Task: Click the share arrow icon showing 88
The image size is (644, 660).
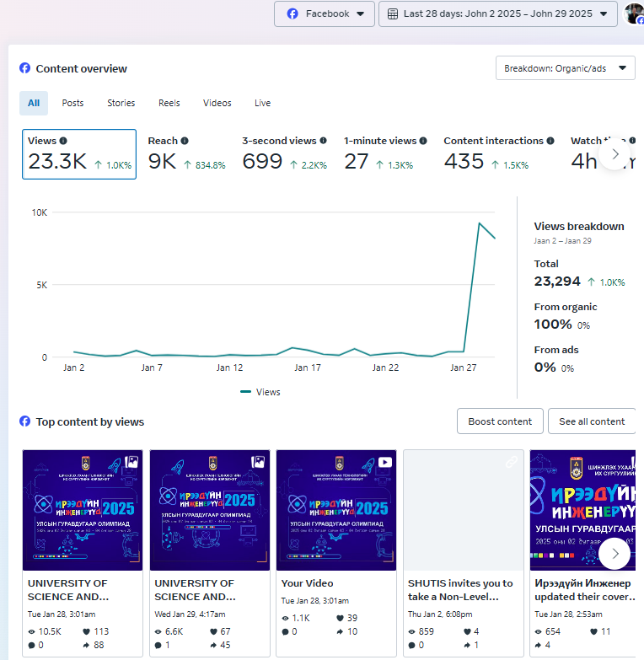Action: pos(87,645)
